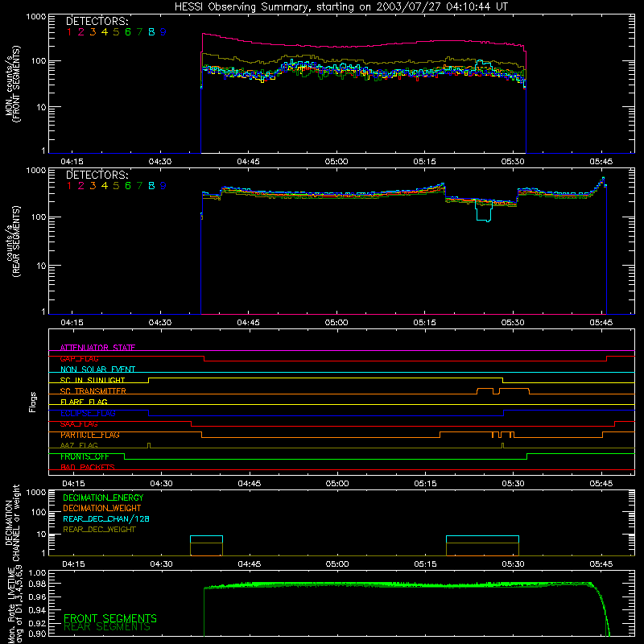This screenshot has width=644, height=644.
Task: Click the cyan dip in rear segments curve
Action: point(484,211)
